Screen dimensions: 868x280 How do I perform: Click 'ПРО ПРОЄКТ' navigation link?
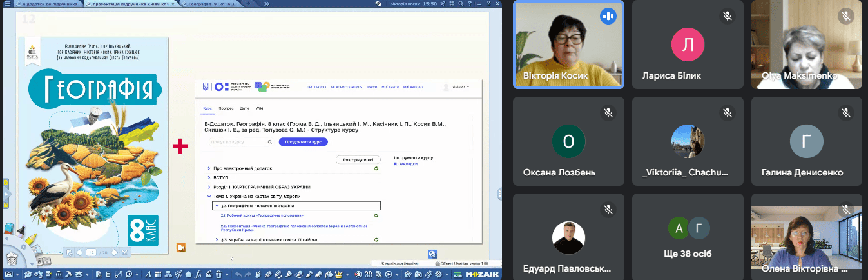pyautogui.click(x=317, y=87)
